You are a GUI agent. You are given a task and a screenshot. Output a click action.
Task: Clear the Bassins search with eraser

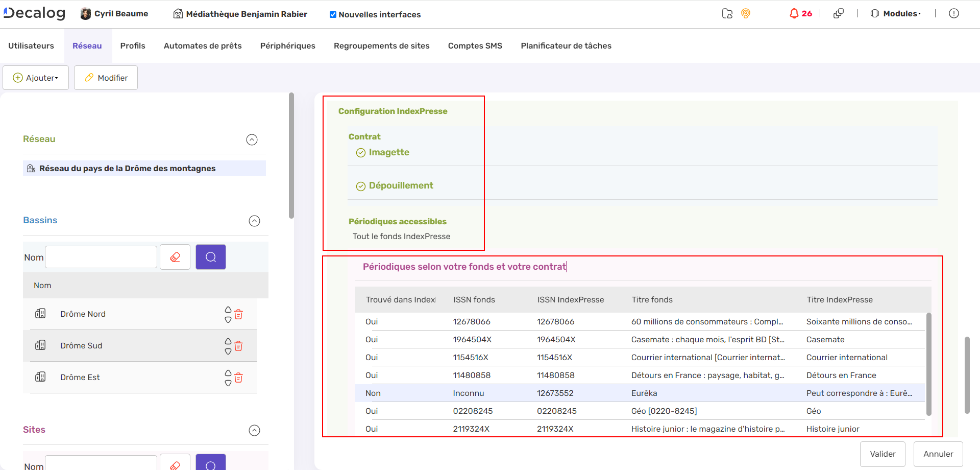175,257
